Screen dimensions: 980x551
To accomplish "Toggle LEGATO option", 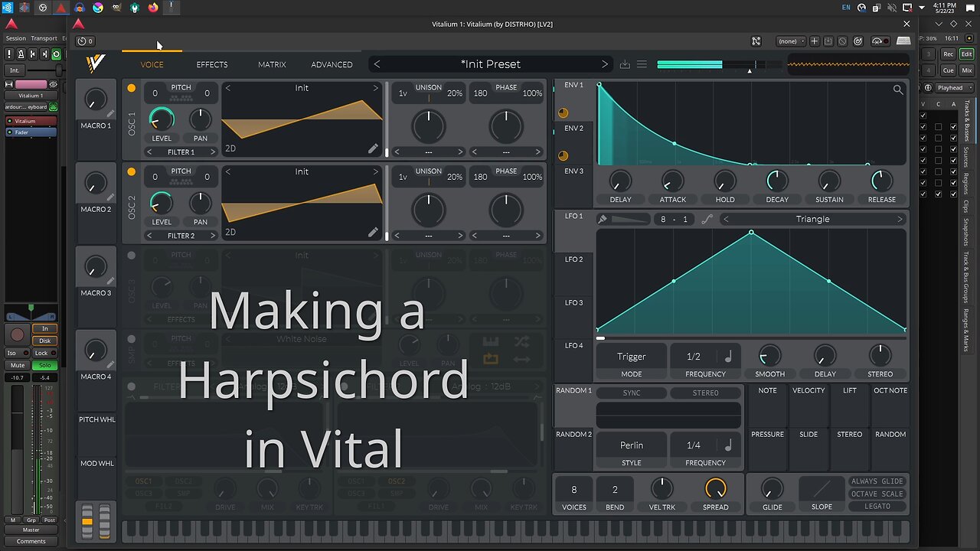I will (877, 507).
